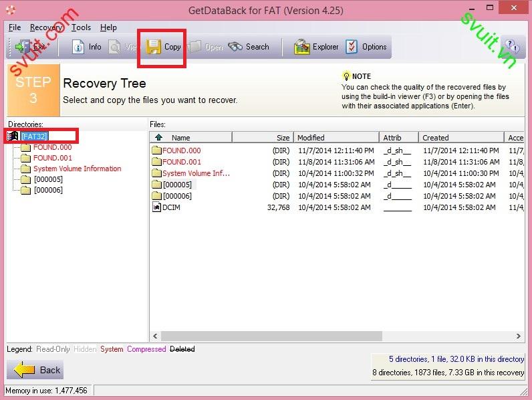Click DCIM size value 32,768

[x=278, y=207]
